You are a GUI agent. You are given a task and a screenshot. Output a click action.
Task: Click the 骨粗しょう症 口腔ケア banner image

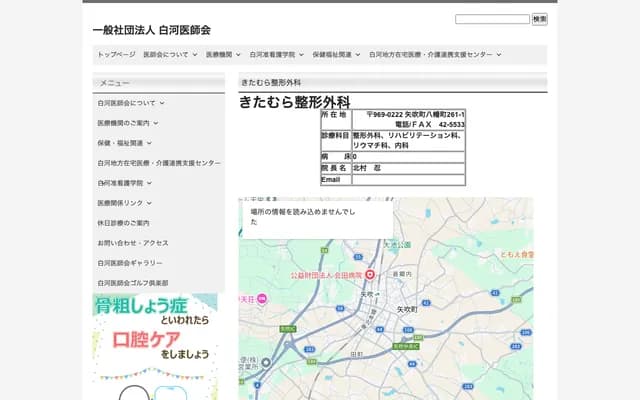(x=155, y=328)
